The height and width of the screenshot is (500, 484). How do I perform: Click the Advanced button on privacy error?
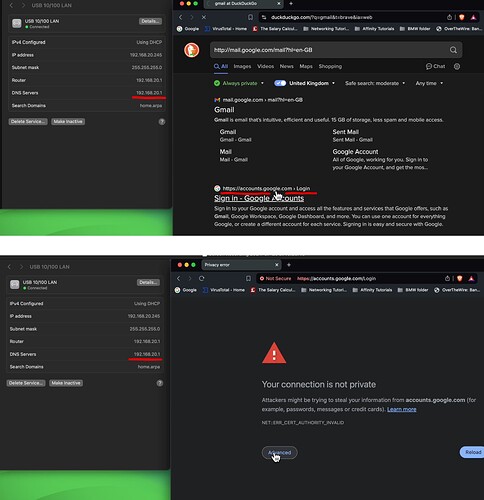point(279,452)
